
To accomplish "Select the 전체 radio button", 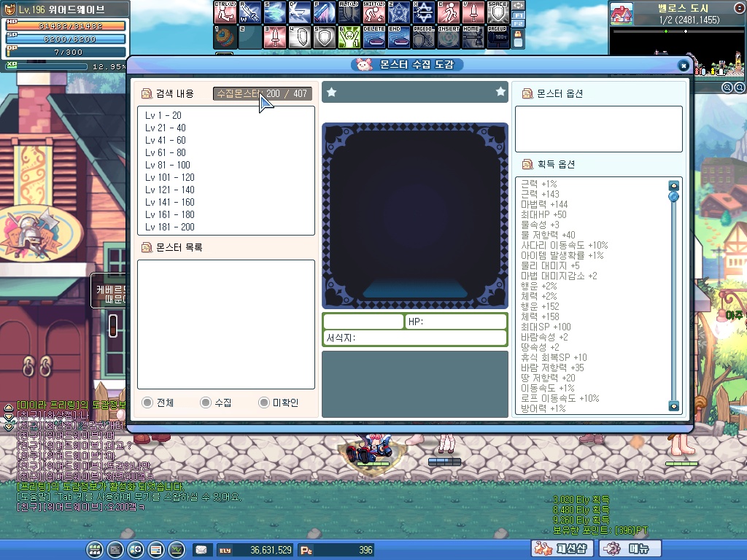I will [x=147, y=402].
